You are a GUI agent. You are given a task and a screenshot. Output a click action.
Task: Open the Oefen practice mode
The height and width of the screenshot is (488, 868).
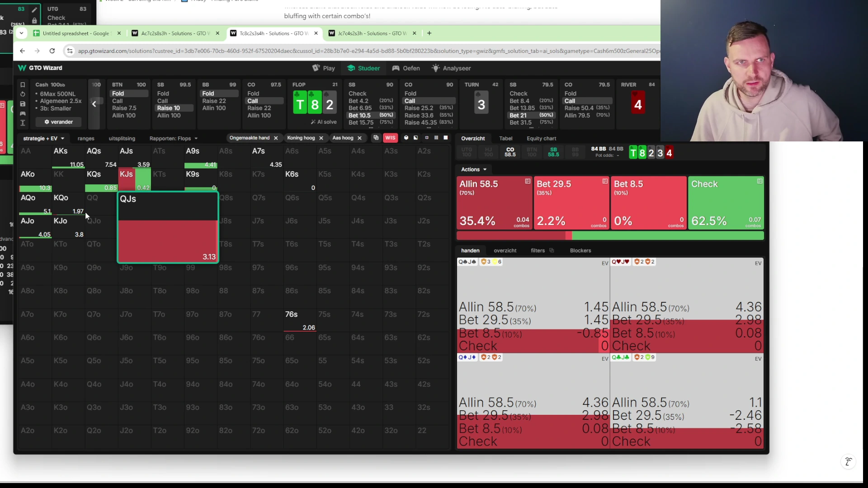click(x=406, y=68)
